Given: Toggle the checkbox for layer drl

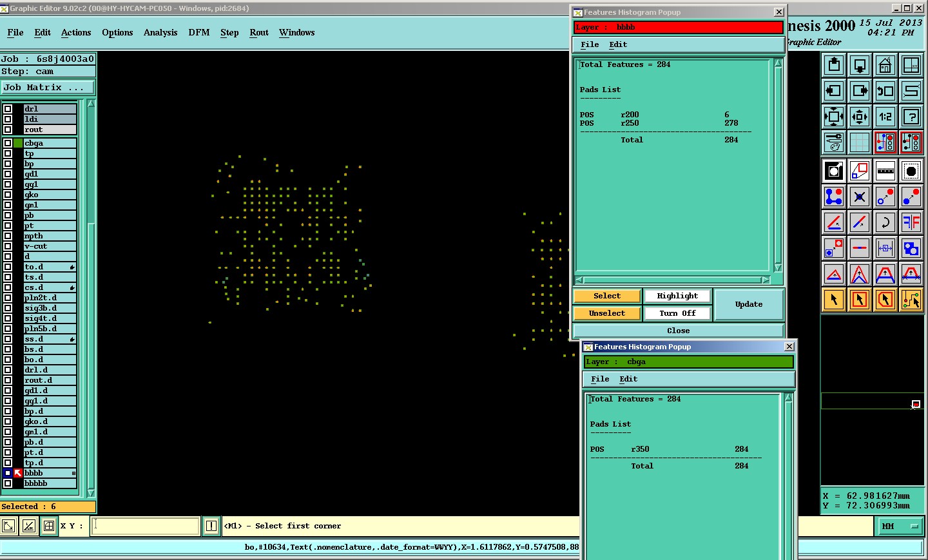Looking at the screenshot, I should point(8,109).
